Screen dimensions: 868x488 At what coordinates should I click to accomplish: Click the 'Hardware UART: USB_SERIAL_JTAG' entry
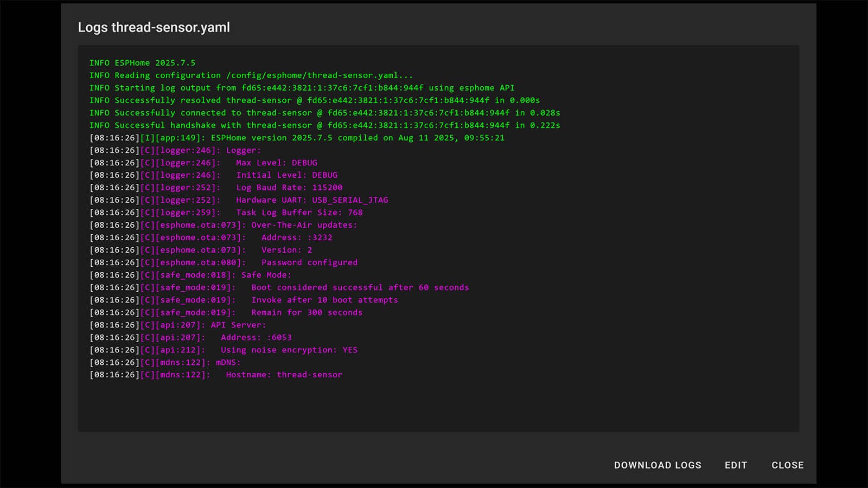(311, 200)
